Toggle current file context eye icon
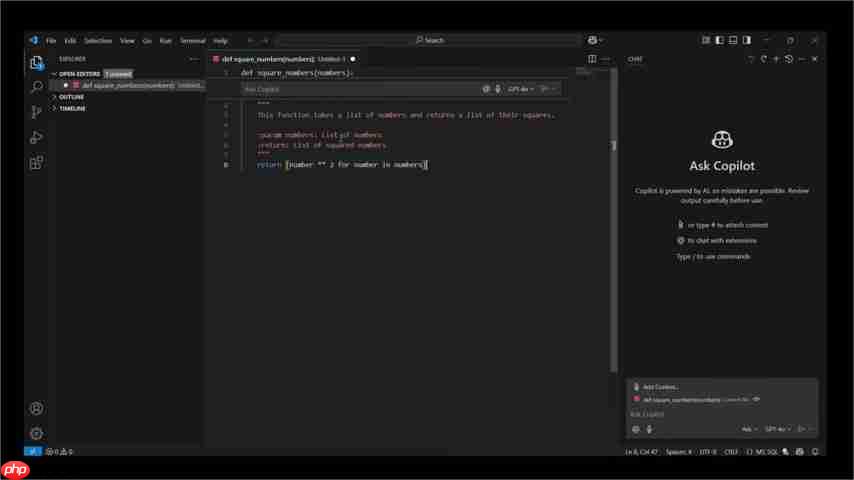The width and height of the screenshot is (854, 480). 757,399
